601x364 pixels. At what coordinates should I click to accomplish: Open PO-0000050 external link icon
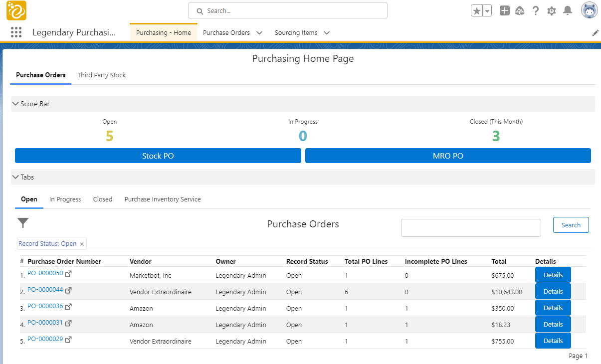click(68, 274)
